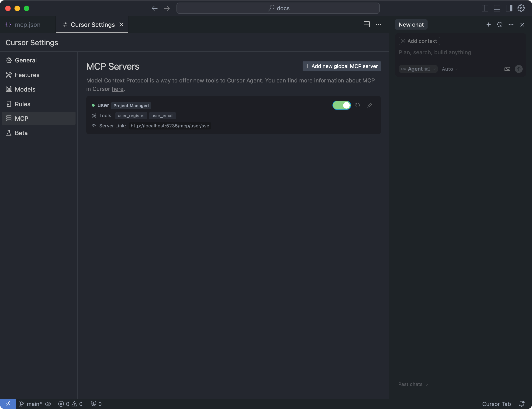Open the main* git branch indicator
The width and height of the screenshot is (532, 409).
pos(31,404)
